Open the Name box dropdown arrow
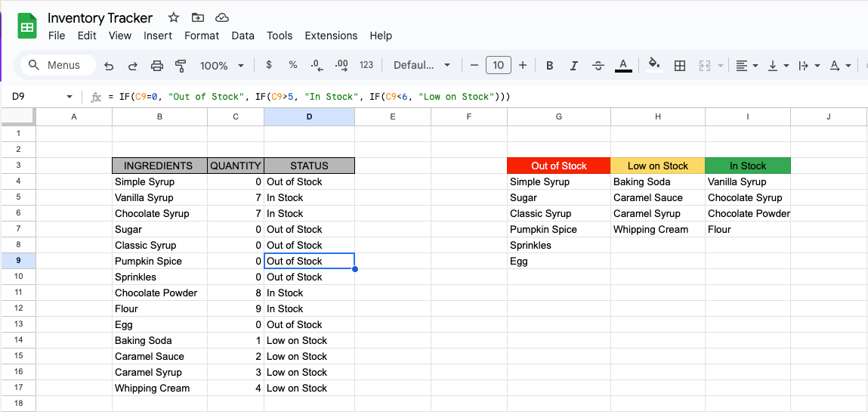 70,97
